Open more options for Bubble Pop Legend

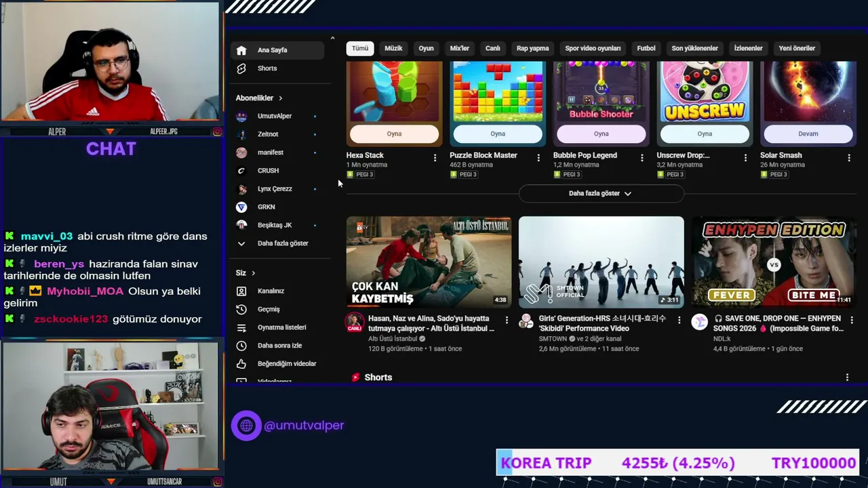point(642,158)
